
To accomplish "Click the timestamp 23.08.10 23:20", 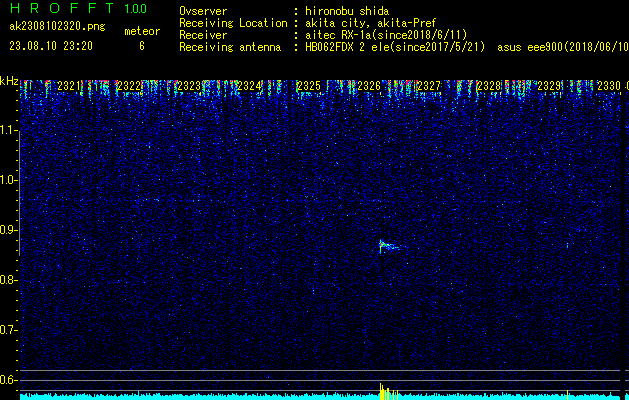I will (50, 46).
